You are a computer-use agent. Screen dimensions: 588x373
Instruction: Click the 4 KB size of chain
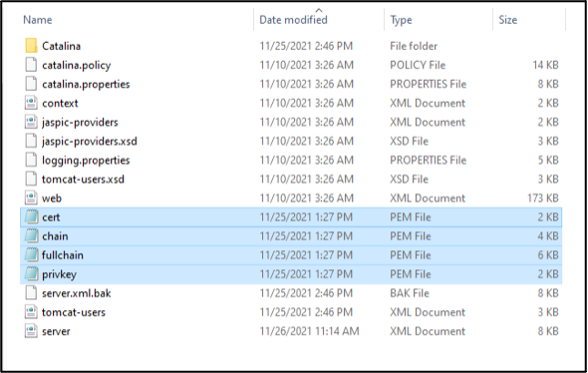(x=548, y=236)
